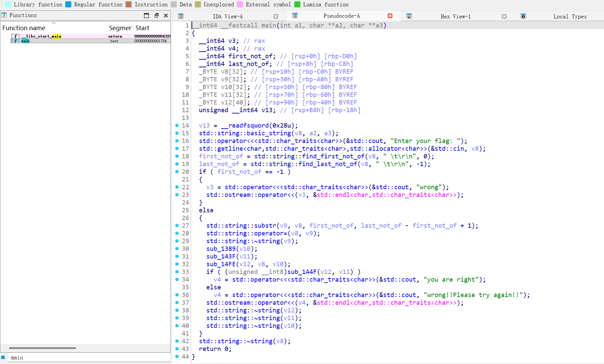The height and width of the screenshot is (364, 604).
Task: Switch to the Local Types tab
Action: pos(570,16)
